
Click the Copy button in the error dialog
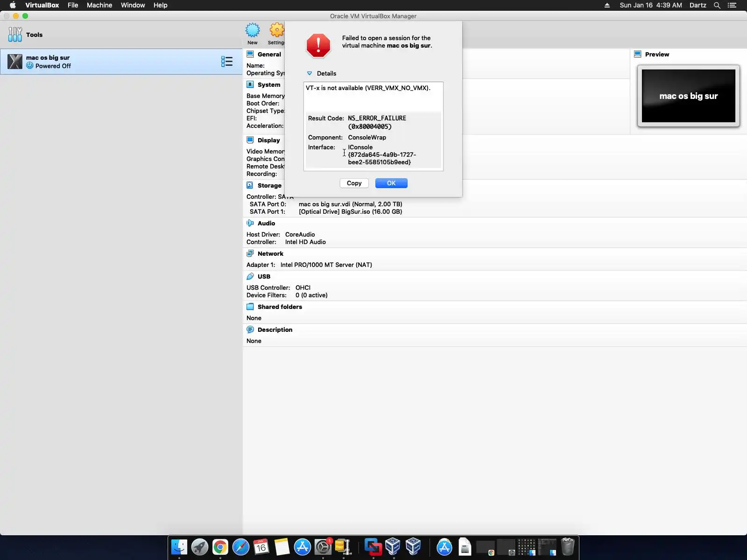[354, 183]
